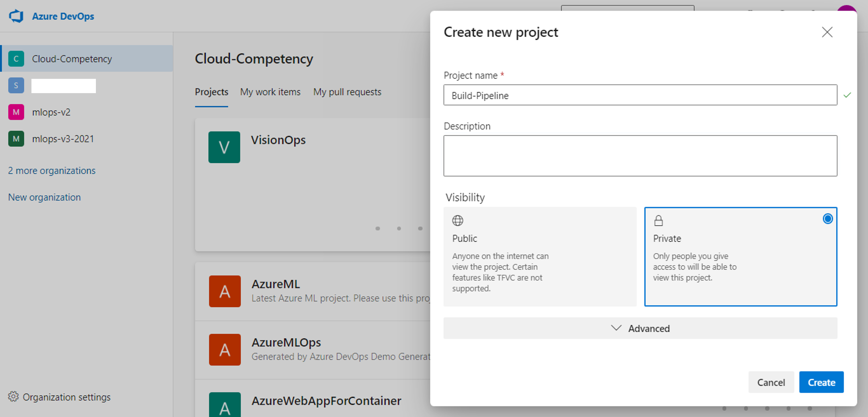Select the mlops-v3-2021 organization
The width and height of the screenshot is (868, 417).
point(63,139)
